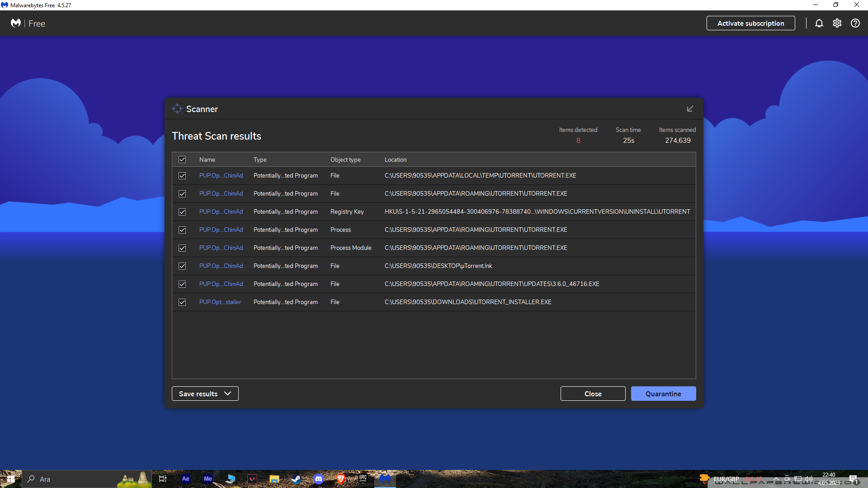Open the PUP.Opt...staller threat name link
Screen dimensions: 868x488
click(220, 302)
